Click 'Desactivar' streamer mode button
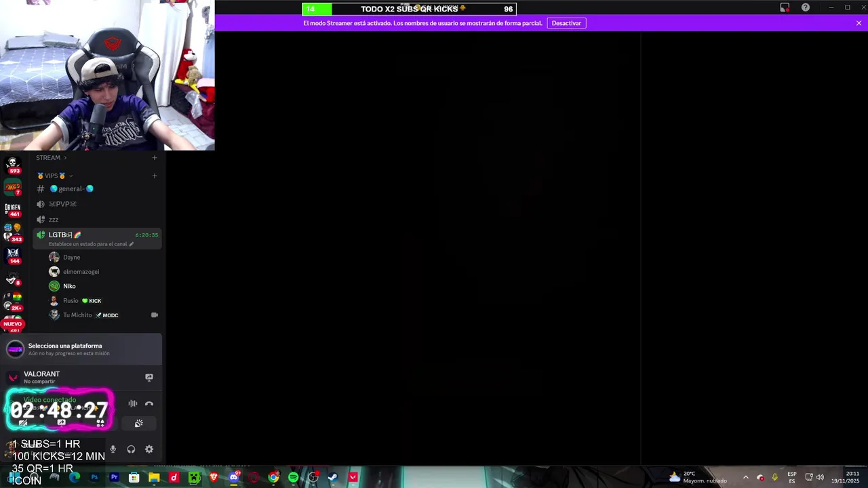The image size is (868, 488). click(566, 23)
